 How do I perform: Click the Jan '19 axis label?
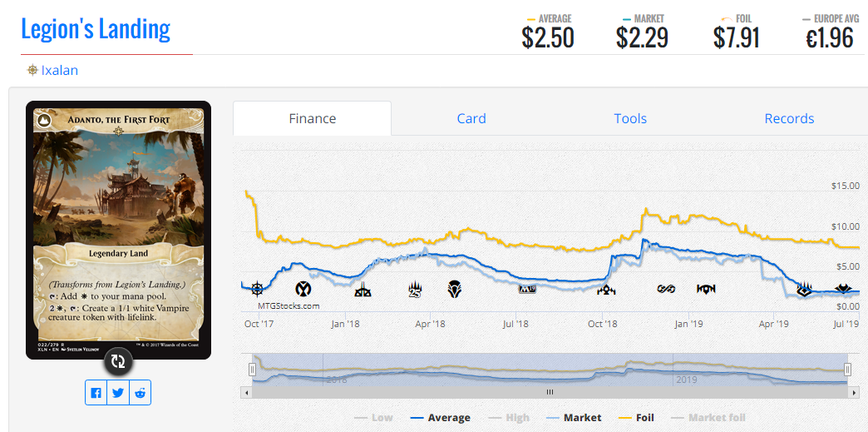[689, 323]
